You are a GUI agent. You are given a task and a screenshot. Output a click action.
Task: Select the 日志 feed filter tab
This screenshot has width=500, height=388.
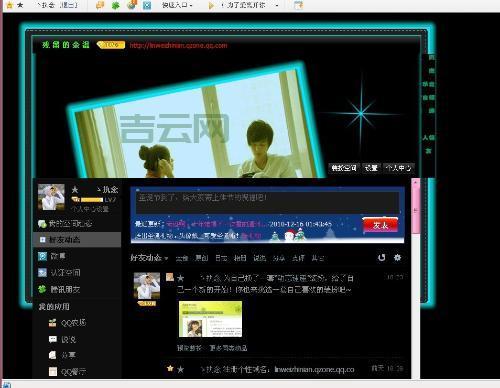tap(221, 258)
